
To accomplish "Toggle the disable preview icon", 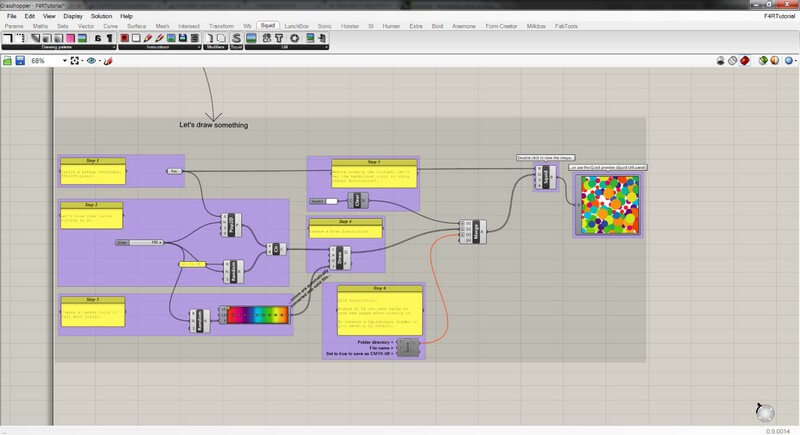I will click(x=733, y=61).
